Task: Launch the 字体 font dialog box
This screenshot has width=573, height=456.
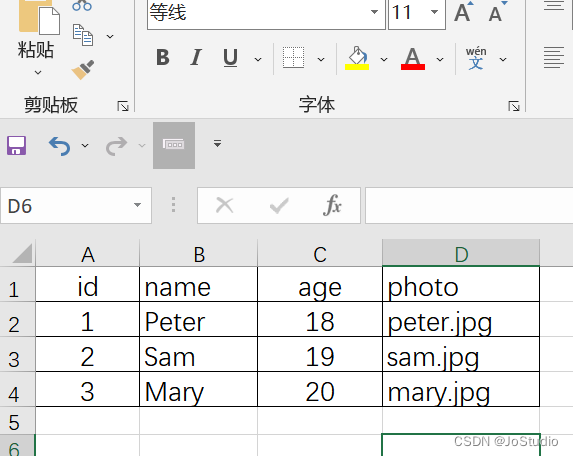Action: pyautogui.click(x=514, y=106)
